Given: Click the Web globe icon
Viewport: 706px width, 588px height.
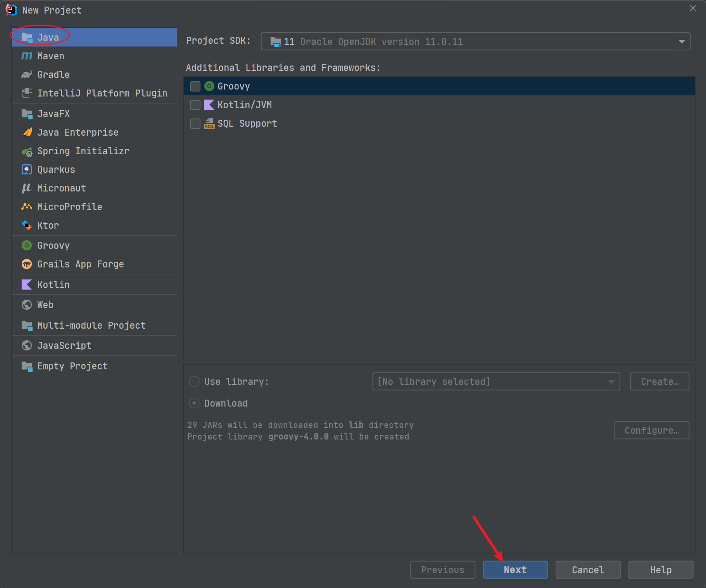Looking at the screenshot, I should point(27,305).
